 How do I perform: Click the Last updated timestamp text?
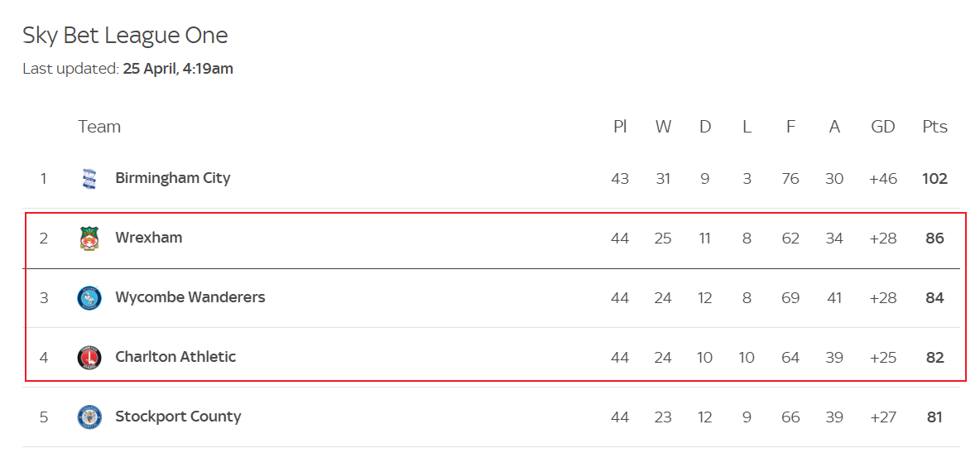click(128, 69)
